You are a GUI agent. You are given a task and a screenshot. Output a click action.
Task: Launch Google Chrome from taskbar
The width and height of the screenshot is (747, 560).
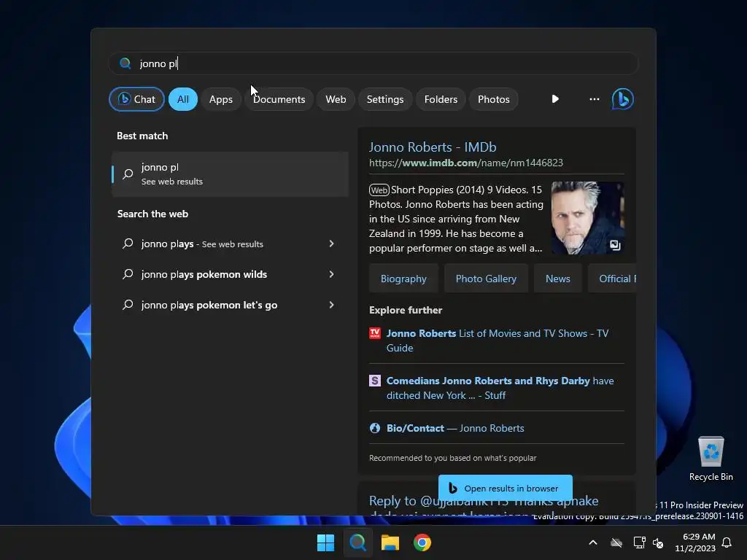pos(422,542)
